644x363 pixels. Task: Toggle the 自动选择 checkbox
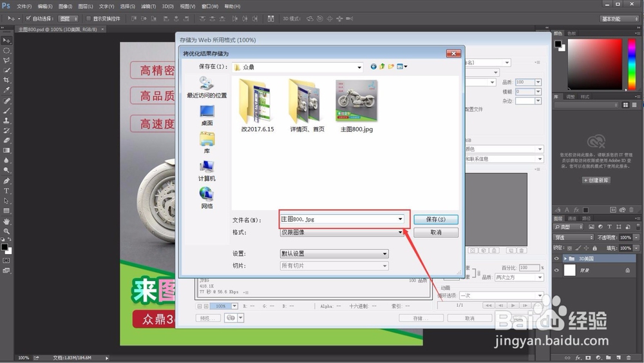(28, 19)
